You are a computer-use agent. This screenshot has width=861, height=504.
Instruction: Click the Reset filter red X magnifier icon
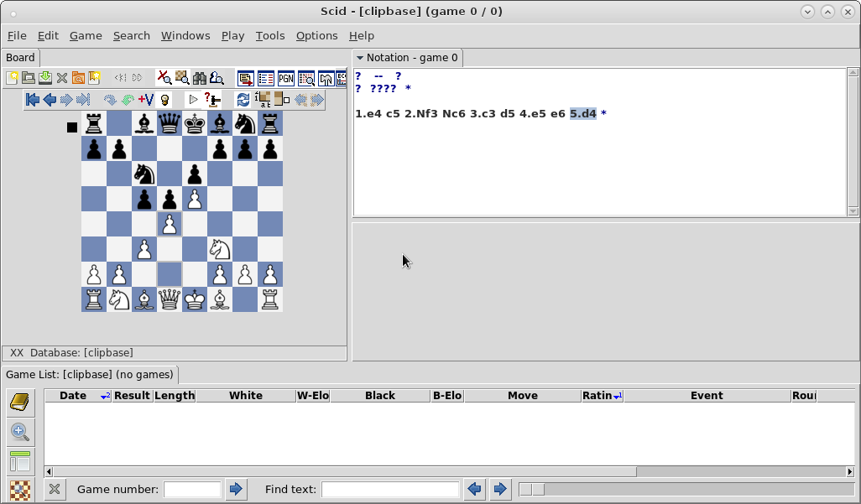pyautogui.click(x=164, y=78)
